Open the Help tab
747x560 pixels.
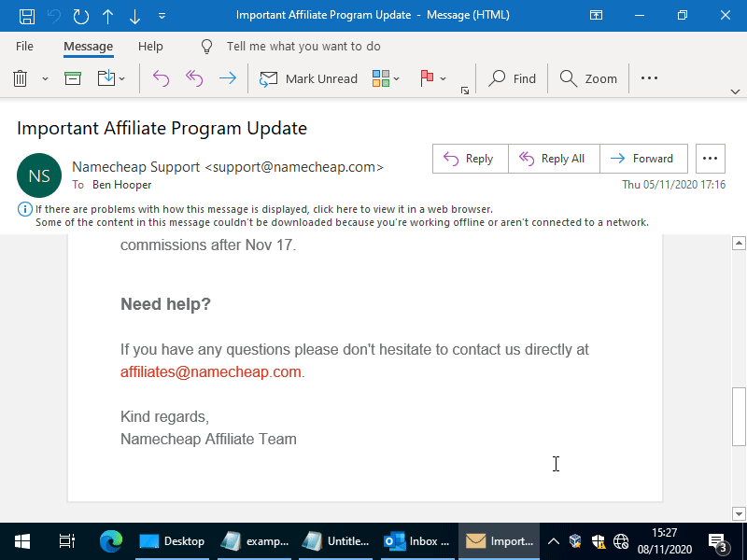click(x=150, y=46)
